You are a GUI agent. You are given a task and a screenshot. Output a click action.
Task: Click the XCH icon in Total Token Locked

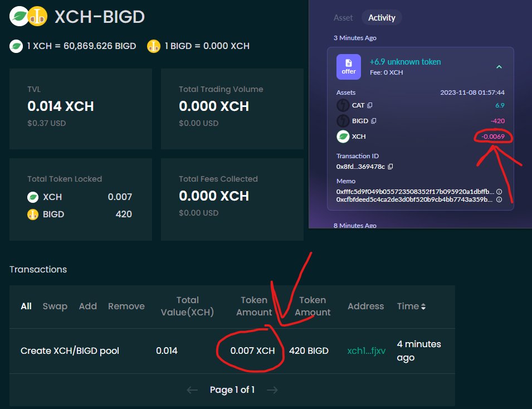tap(33, 197)
